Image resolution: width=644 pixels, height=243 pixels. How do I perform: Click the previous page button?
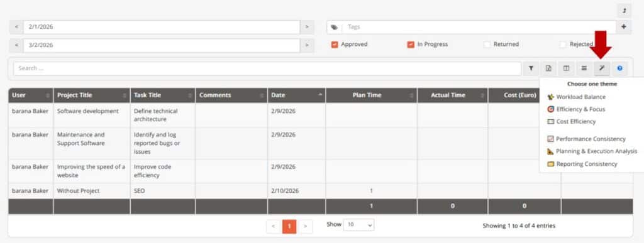click(x=273, y=227)
